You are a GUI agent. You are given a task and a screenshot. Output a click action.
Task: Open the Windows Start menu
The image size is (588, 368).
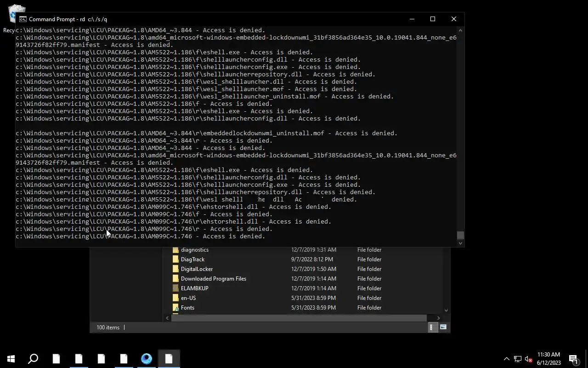[11, 359]
